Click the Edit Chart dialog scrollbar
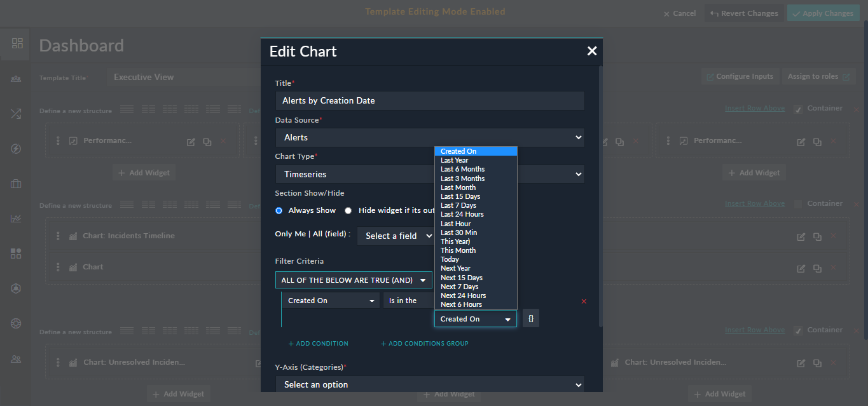The image size is (868, 406). (x=600, y=197)
